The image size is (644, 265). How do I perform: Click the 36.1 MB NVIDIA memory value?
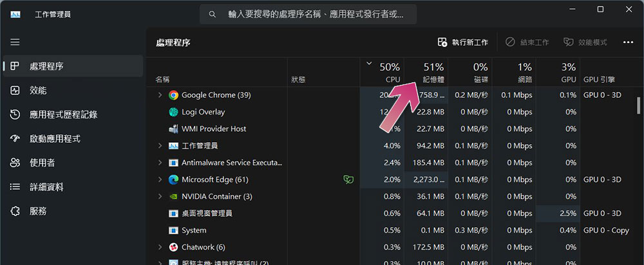430,196
